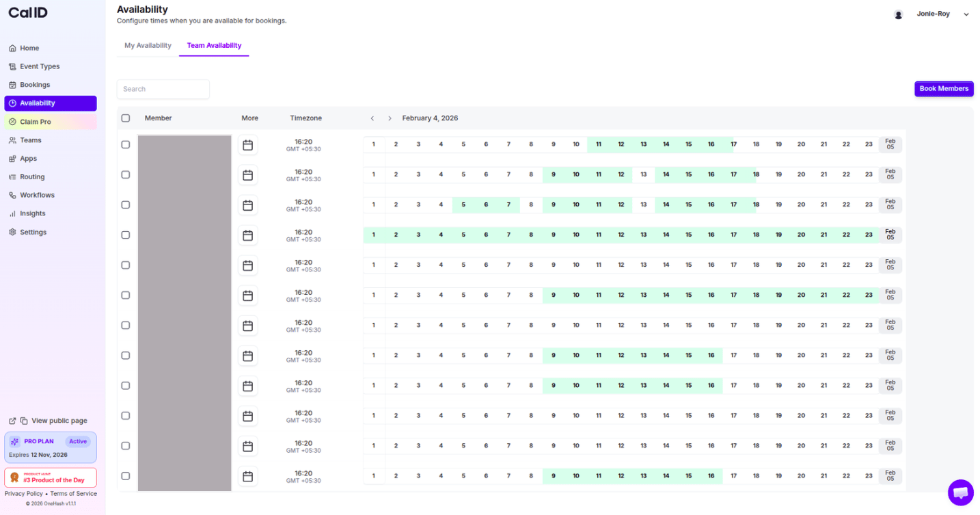980x515 pixels.
Task: Go to next day with right chevron
Action: click(x=390, y=118)
